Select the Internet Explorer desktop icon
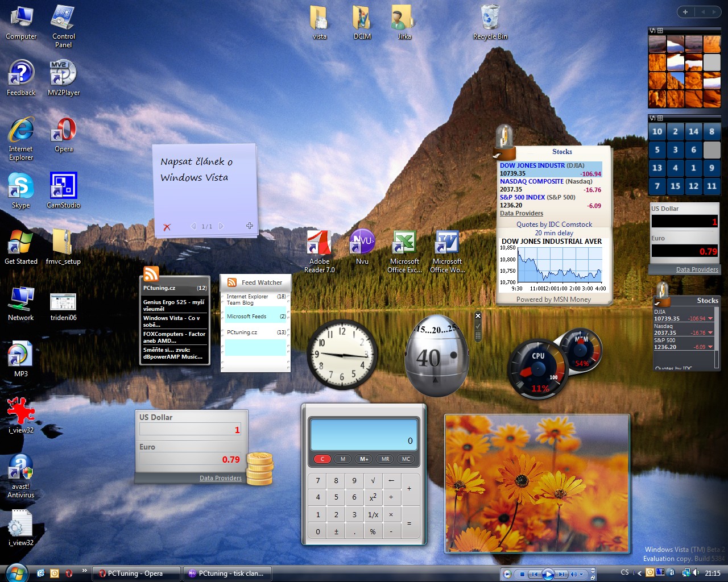 (21, 139)
